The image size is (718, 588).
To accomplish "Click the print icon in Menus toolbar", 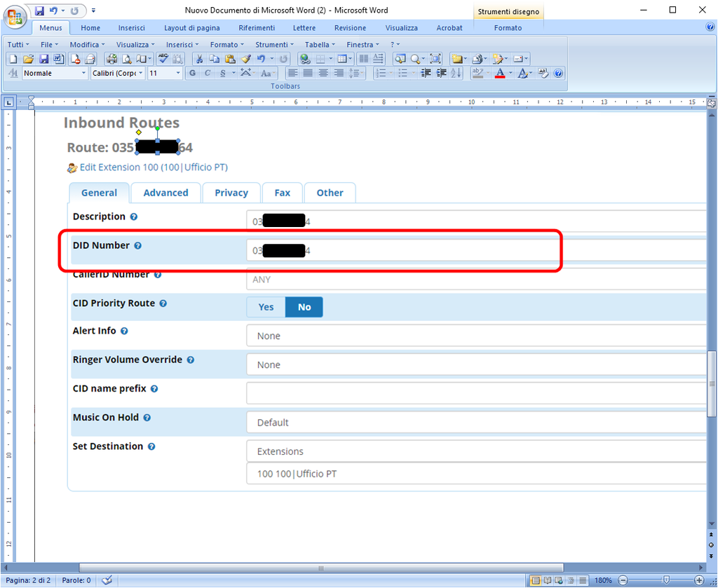I will (111, 59).
